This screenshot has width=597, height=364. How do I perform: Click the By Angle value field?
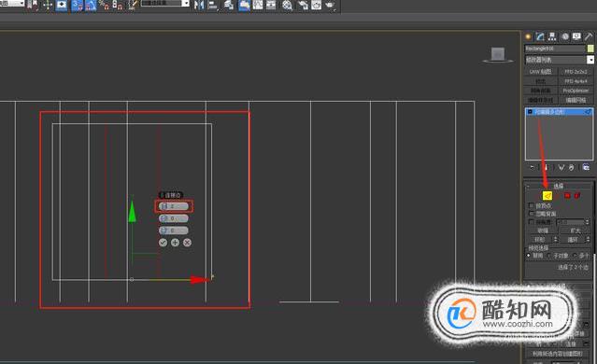570,222
